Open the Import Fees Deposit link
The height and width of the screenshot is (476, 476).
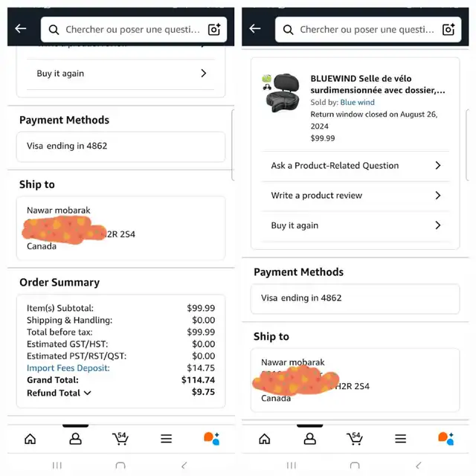[68, 368]
